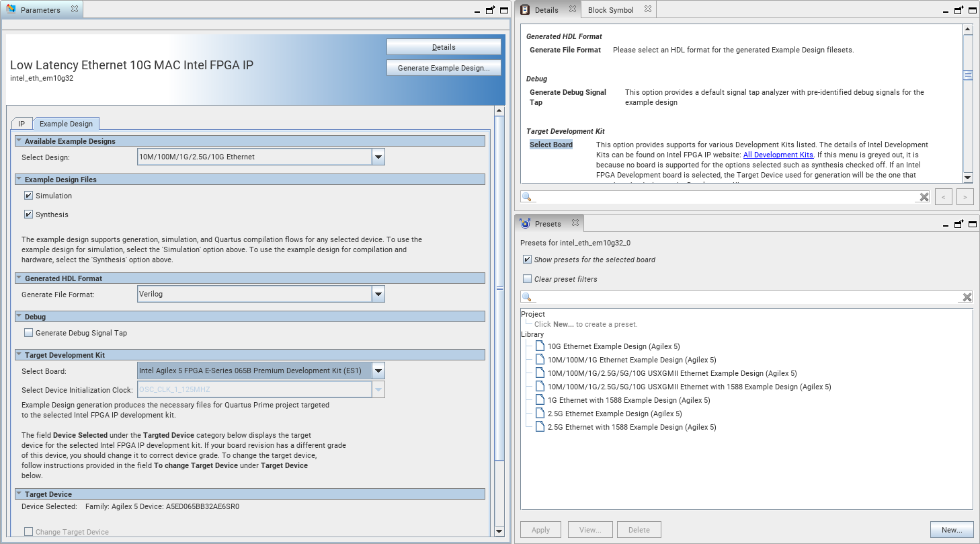Detach the Parameters panel using the pop-out icon

tap(490, 10)
